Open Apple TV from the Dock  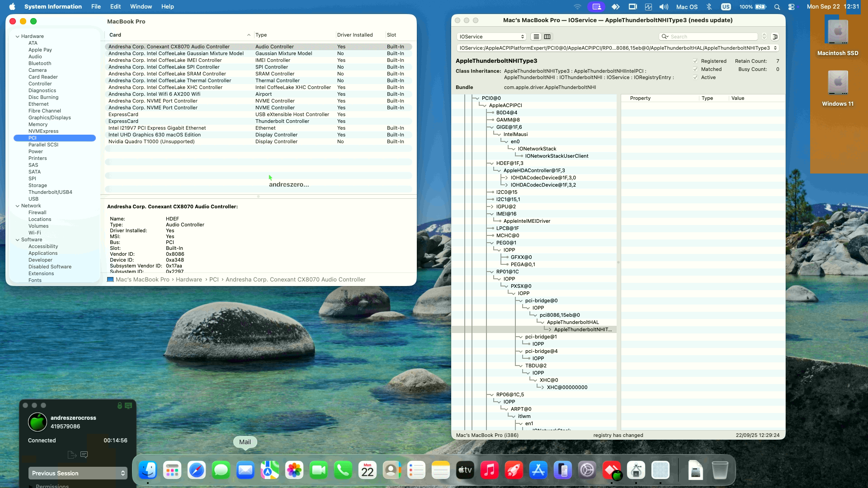tap(465, 470)
